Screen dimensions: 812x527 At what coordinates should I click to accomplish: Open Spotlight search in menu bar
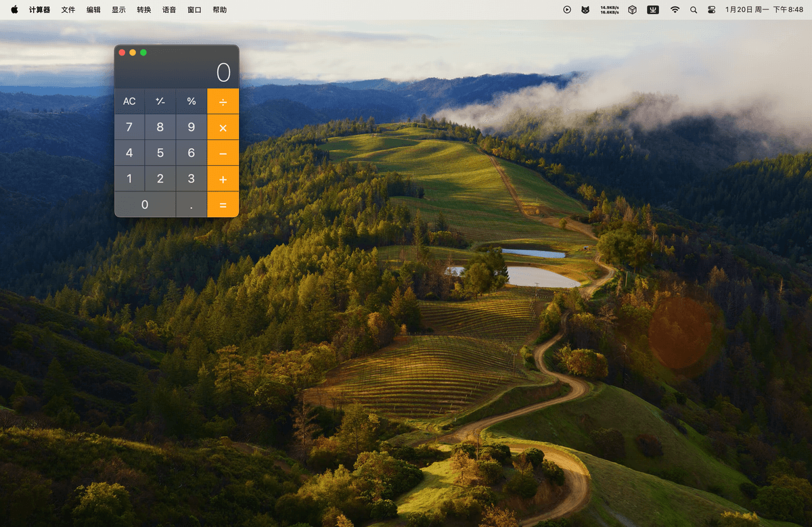pos(693,10)
